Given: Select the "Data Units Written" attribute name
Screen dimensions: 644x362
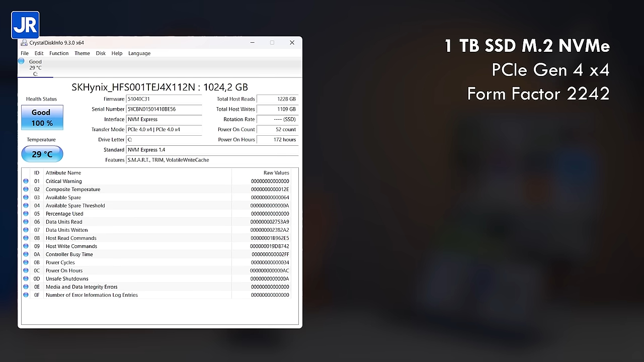Looking at the screenshot, I should [67, 230].
